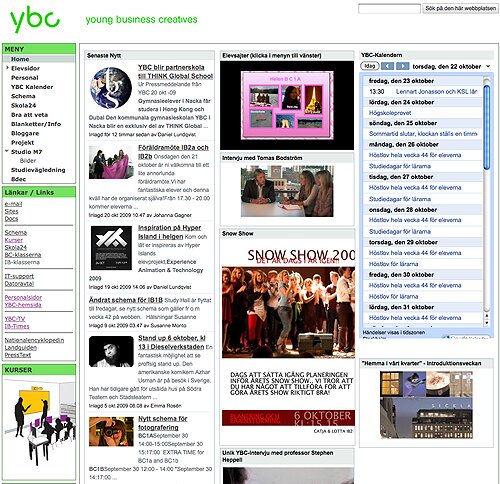Open Bloggare menu item

(25, 133)
